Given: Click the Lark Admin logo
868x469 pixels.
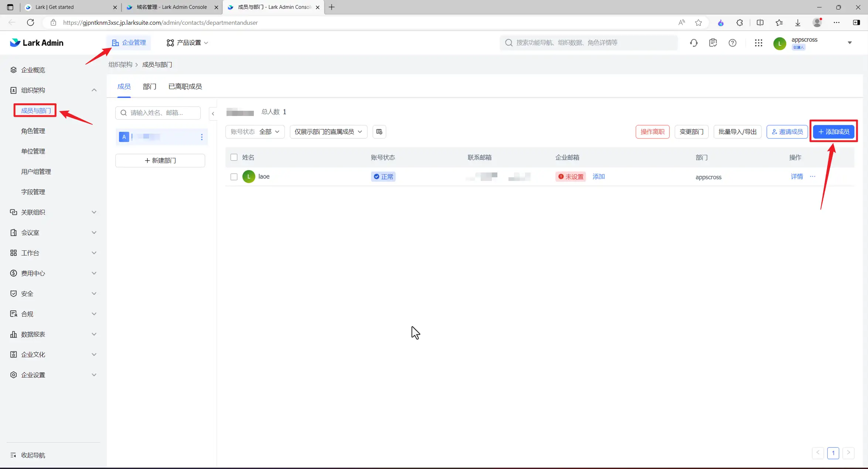Looking at the screenshot, I should pos(37,43).
